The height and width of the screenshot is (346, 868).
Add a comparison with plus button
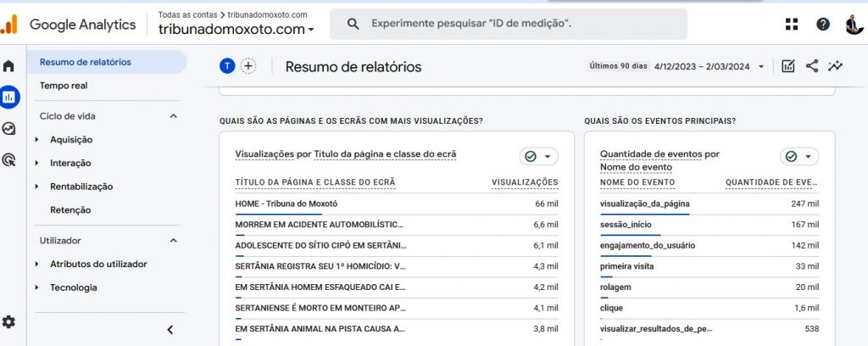[x=248, y=66]
